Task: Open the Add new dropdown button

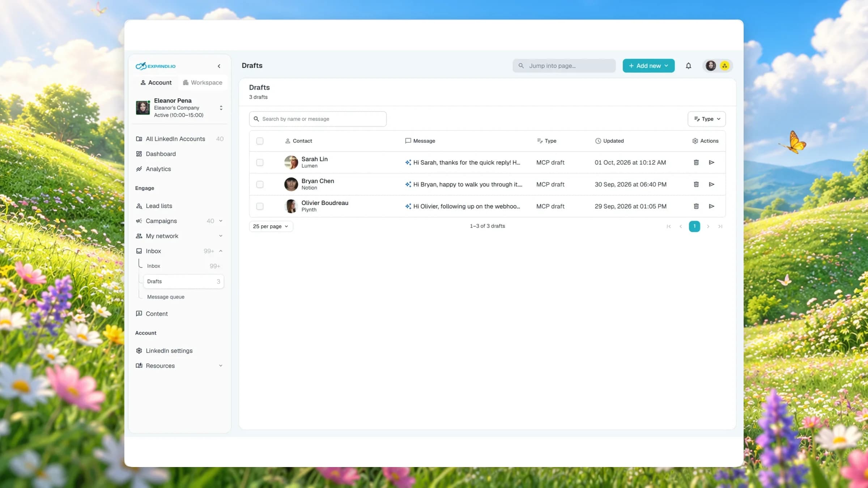Action: [x=648, y=66]
